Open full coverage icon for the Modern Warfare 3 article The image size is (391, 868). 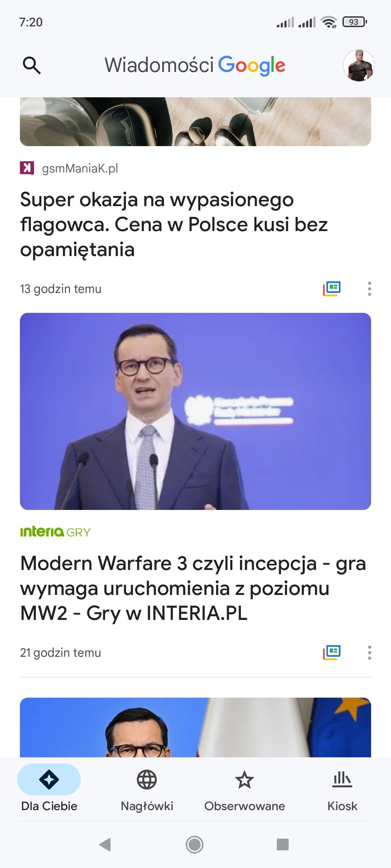332,652
